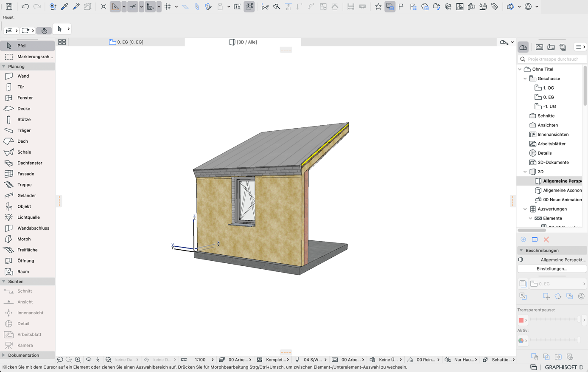Toggle the favorites star icon
This screenshot has width=588, height=372.
[x=378, y=7]
